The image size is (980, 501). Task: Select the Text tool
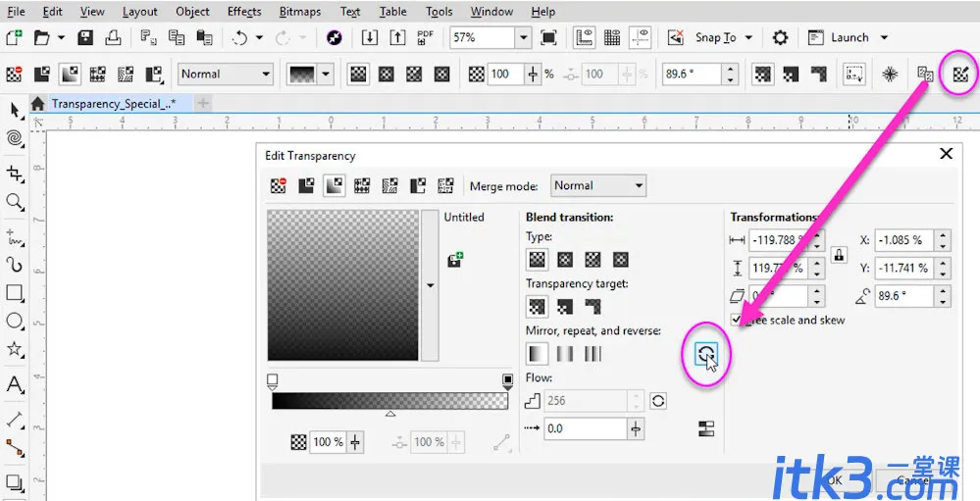(x=15, y=384)
